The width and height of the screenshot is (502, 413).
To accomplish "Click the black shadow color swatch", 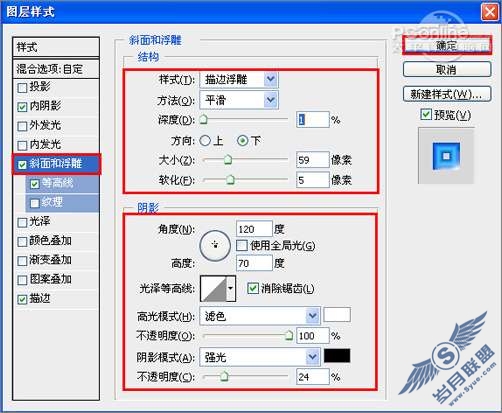I will [x=337, y=356].
